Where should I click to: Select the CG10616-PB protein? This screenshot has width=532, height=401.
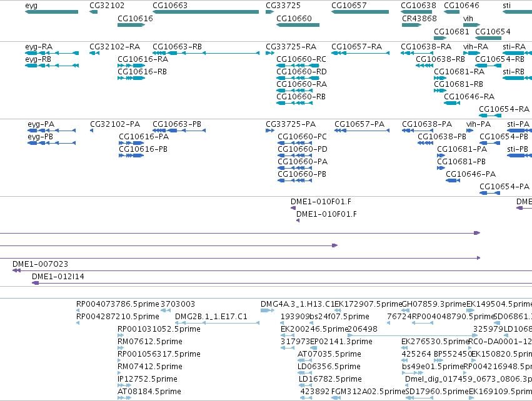tap(131, 156)
